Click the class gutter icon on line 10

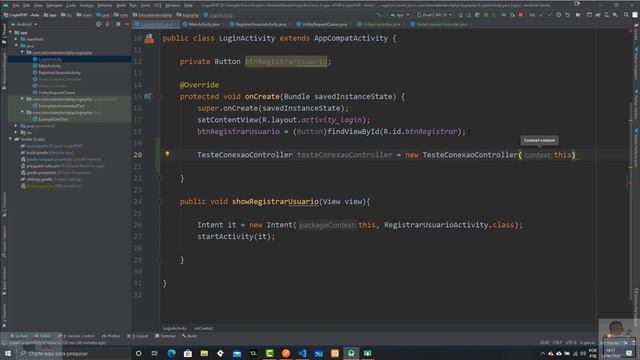149,38
